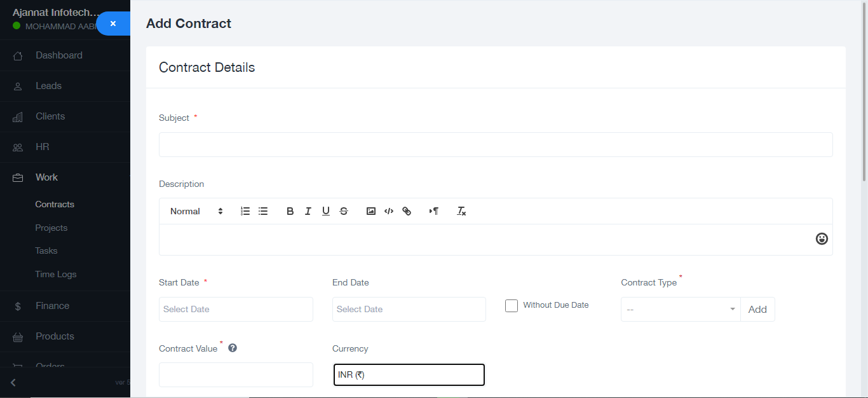Close the Add Contract panel
This screenshot has height=398, width=868.
tap(113, 24)
